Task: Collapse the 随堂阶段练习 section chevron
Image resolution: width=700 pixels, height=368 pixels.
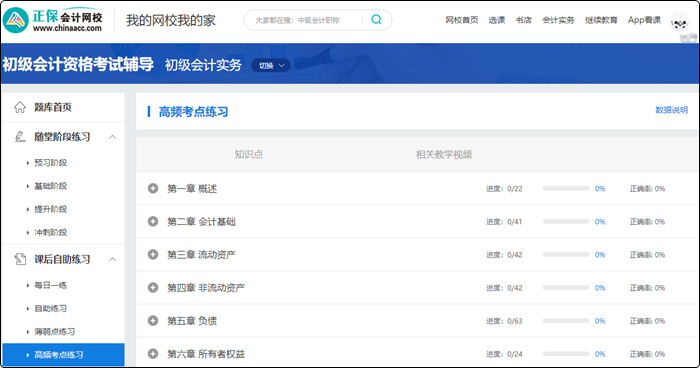Action: point(112,137)
